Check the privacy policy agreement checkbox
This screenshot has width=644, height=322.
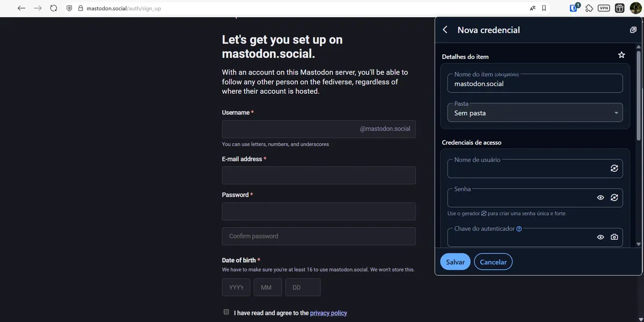[226, 311]
